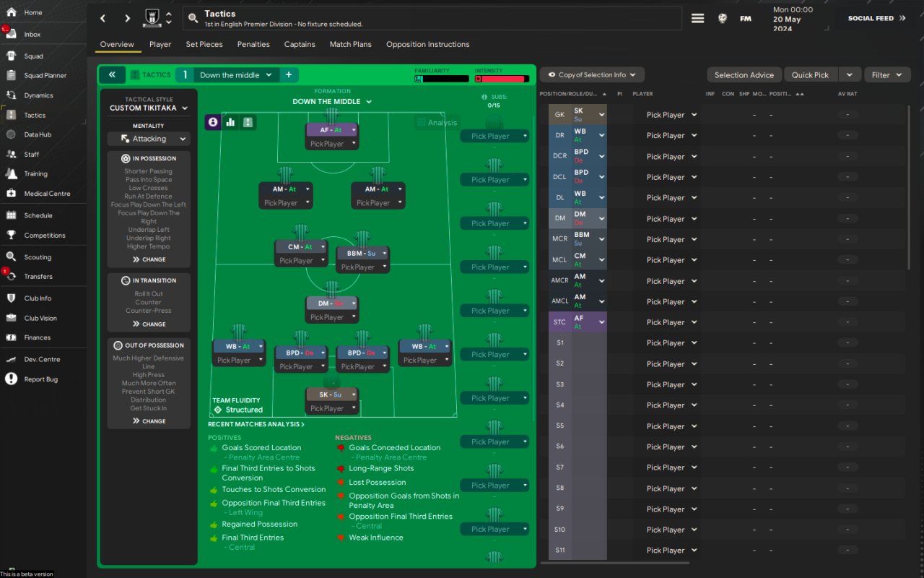This screenshot has width=924, height=578.
Task: Click the world globe icon
Action: point(723,18)
